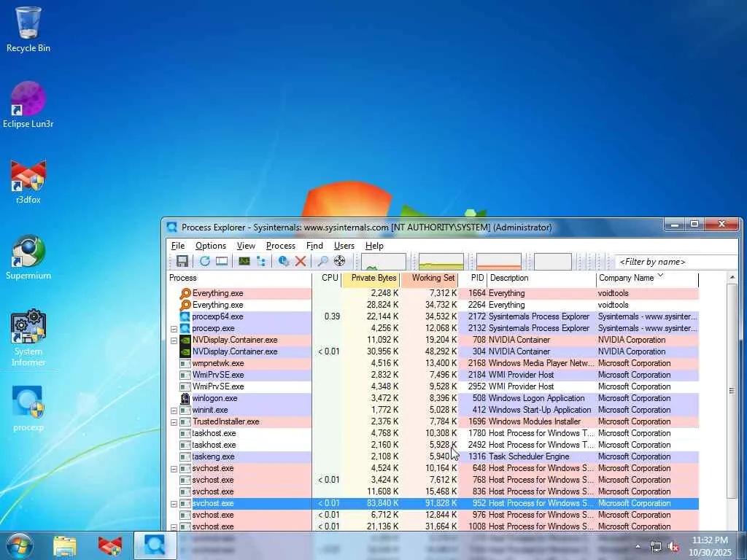747x560 pixels.
Task: Select Everything.exe with PID 2264
Action: click(433, 305)
